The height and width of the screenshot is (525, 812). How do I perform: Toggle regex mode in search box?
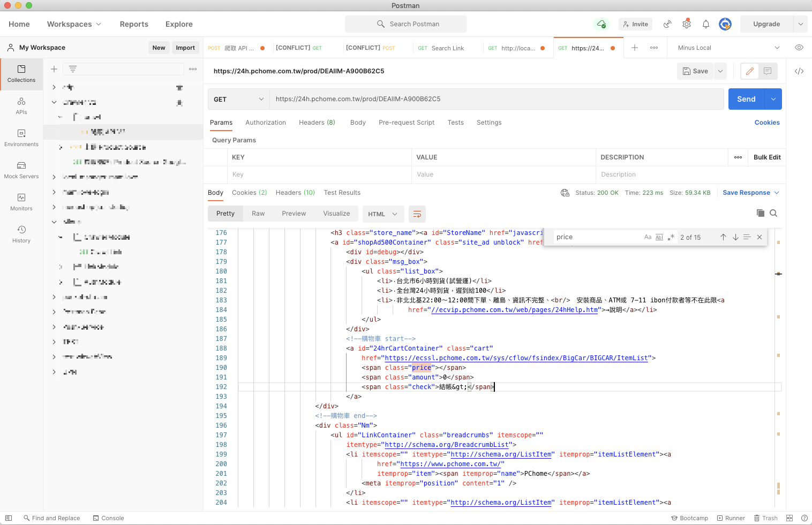pos(671,237)
